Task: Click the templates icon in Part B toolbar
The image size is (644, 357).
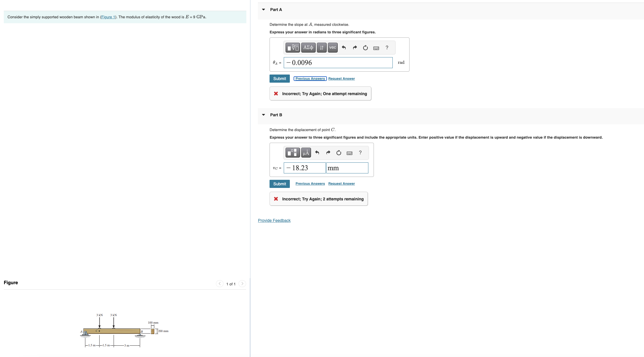Action: [292, 153]
